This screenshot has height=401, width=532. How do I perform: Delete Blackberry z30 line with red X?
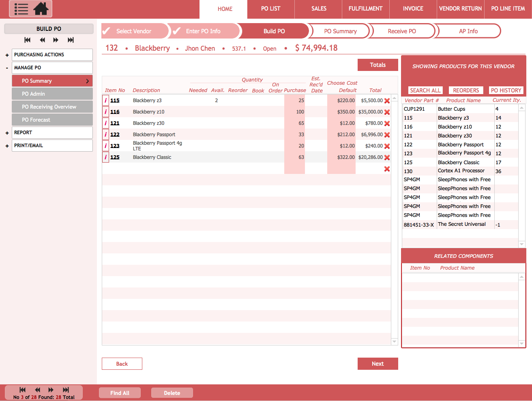(x=387, y=123)
